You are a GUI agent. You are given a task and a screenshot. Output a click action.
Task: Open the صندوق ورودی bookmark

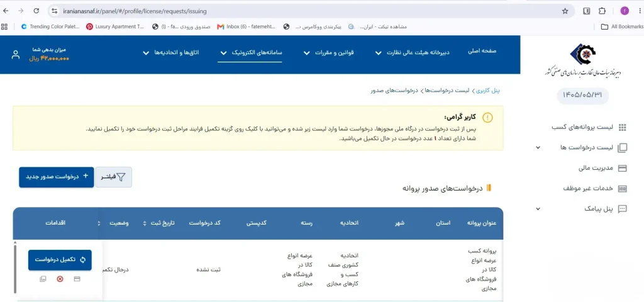click(181, 26)
